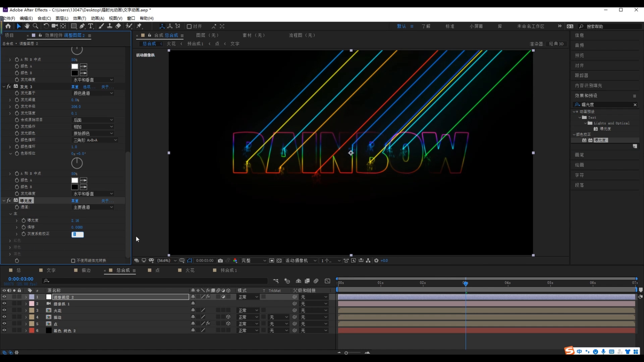Viewport: 644px width, 362px height.
Task: Select the Rectangle shape tool
Action: (x=73, y=26)
